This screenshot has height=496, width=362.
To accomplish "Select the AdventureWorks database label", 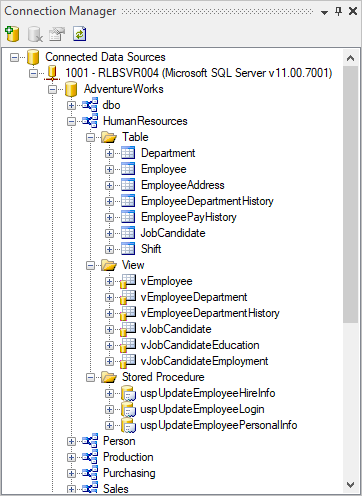I will 124,89.
